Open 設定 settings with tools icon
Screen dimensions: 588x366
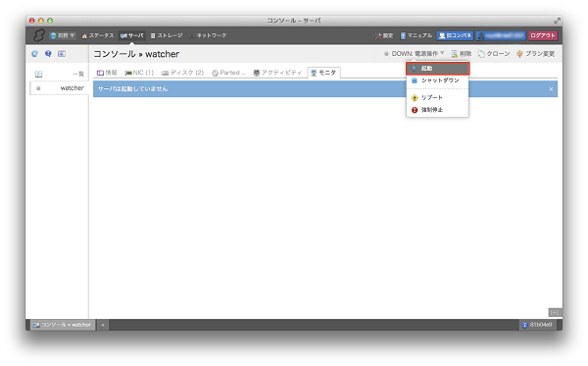383,35
